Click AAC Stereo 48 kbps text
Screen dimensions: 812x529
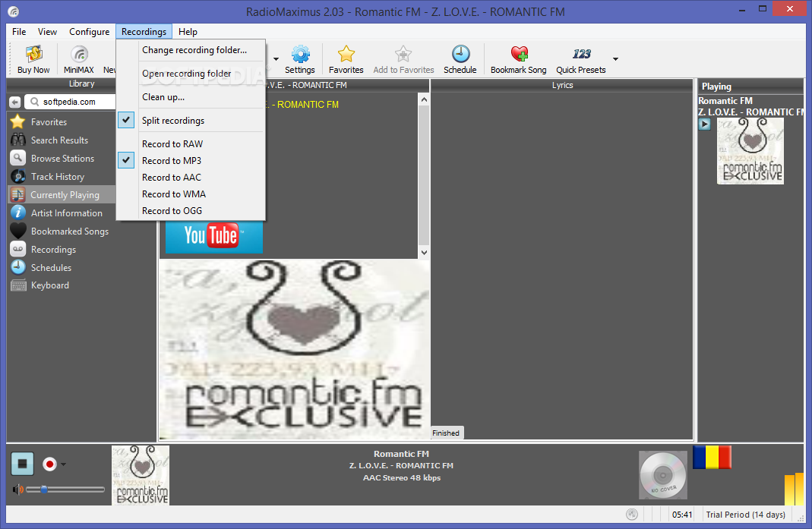click(402, 477)
